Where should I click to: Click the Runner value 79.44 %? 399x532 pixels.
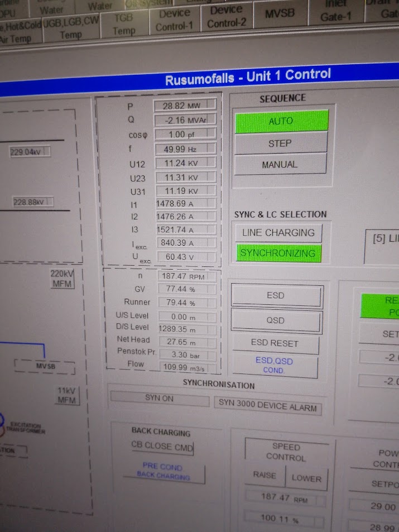click(x=188, y=303)
